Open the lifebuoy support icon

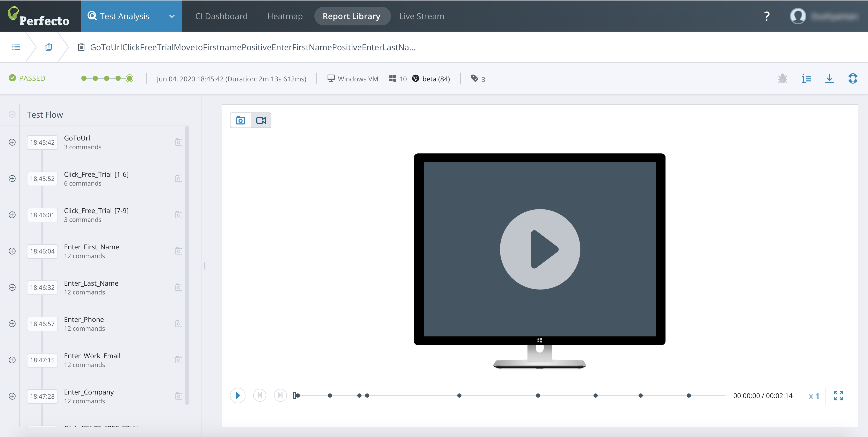(x=852, y=79)
